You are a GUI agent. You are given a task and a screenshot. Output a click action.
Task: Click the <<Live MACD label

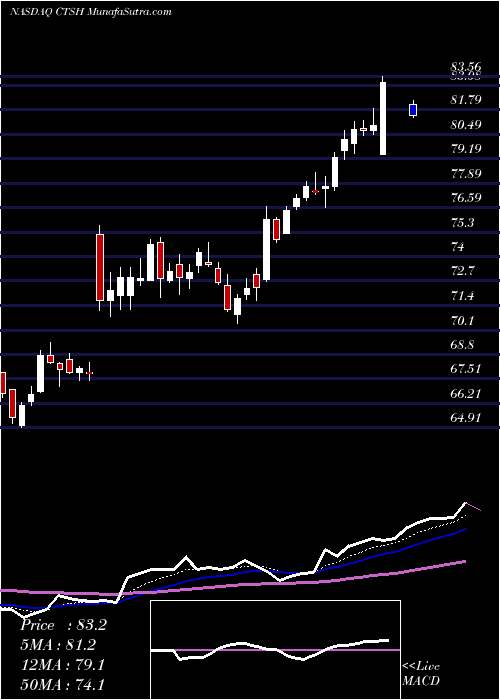tap(421, 674)
